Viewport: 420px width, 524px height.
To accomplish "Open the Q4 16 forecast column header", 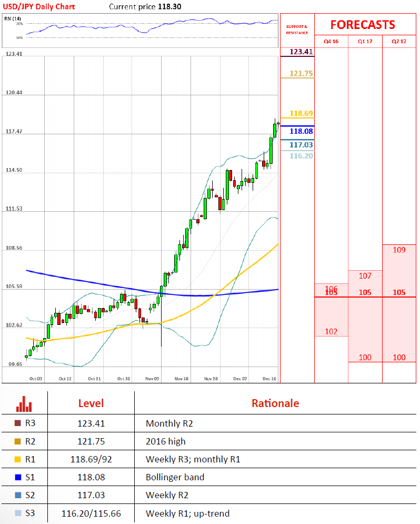I will point(331,42).
